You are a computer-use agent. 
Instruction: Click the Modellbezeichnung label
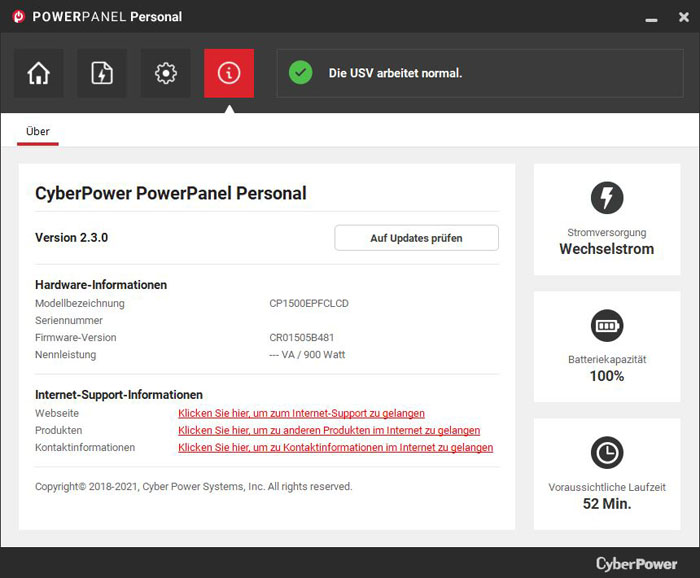[80, 304]
